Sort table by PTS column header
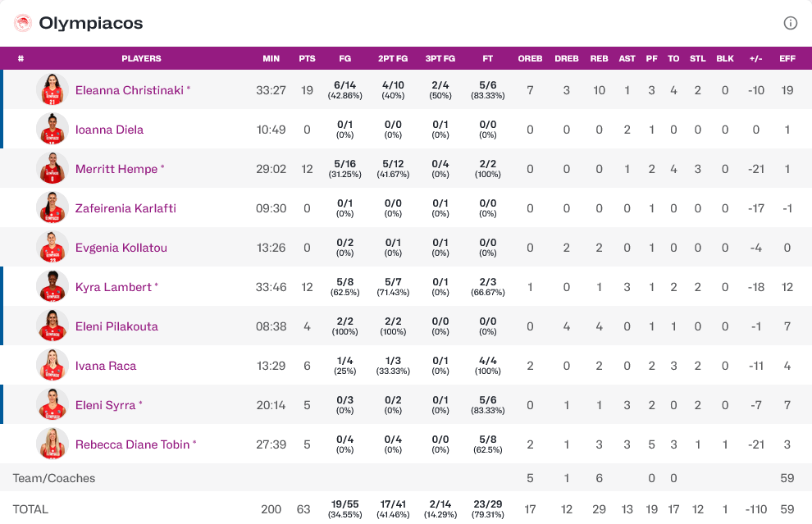The image size is (812, 524). pyautogui.click(x=307, y=58)
